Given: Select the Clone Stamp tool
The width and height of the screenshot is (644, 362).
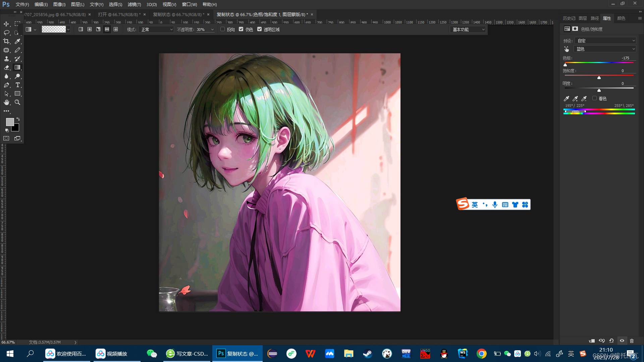Looking at the screenshot, I should tap(6, 59).
